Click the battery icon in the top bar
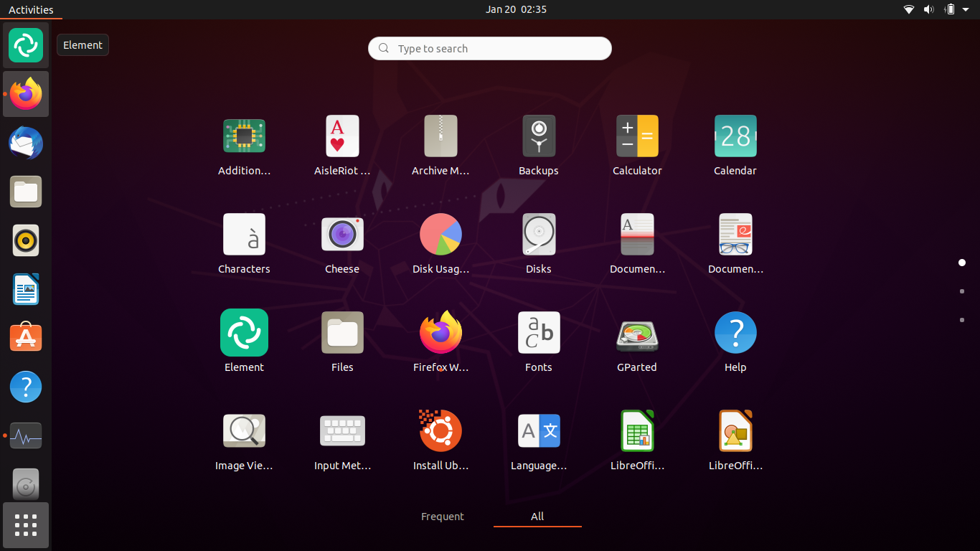Screen dimensions: 980x551 950,9
